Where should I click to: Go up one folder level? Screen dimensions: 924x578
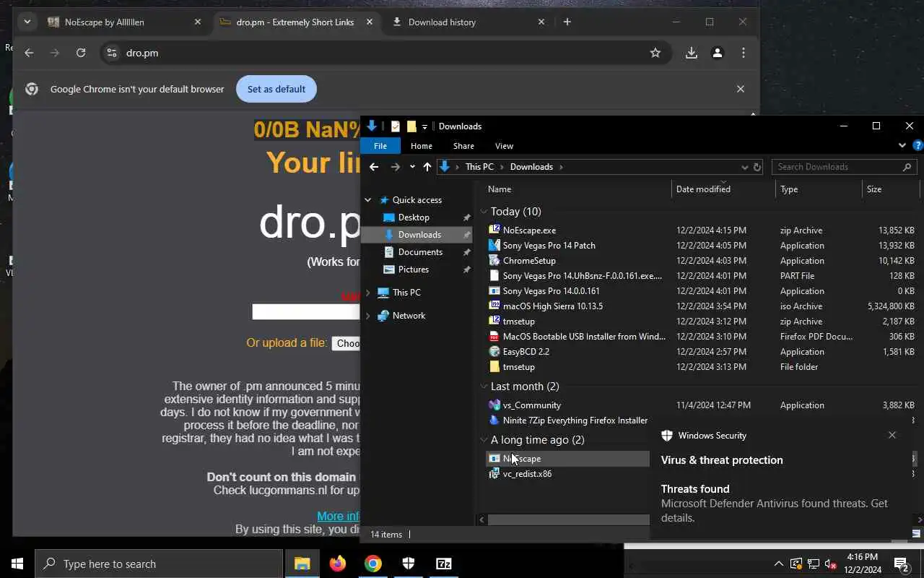click(x=427, y=167)
